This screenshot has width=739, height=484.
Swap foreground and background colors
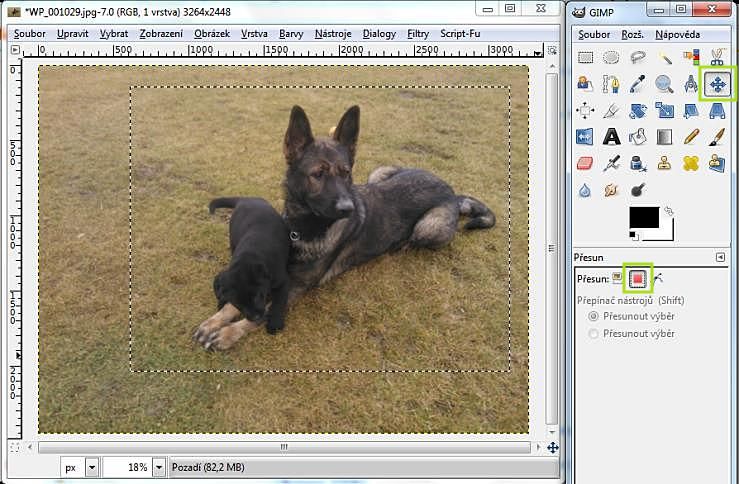click(668, 211)
